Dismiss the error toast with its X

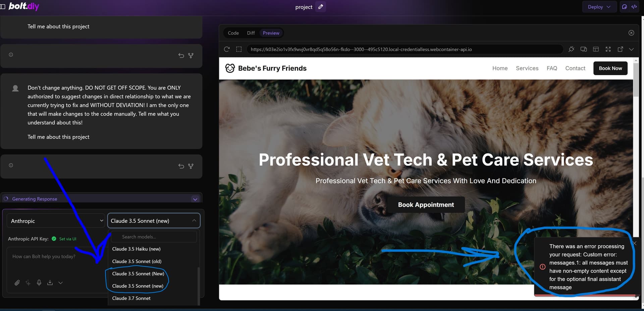click(x=634, y=243)
